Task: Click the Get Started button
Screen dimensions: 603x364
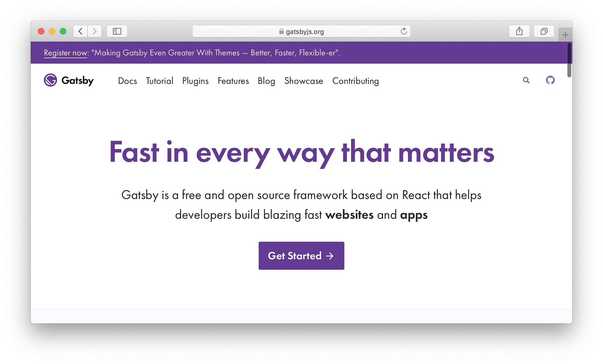Action: coord(301,256)
